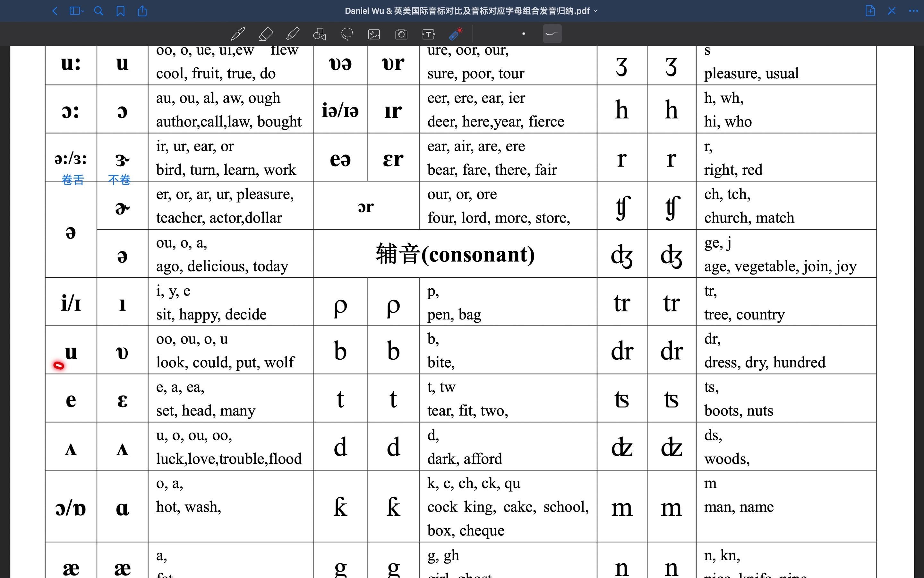Click the text 'four, lord, more, store,'

tap(499, 218)
